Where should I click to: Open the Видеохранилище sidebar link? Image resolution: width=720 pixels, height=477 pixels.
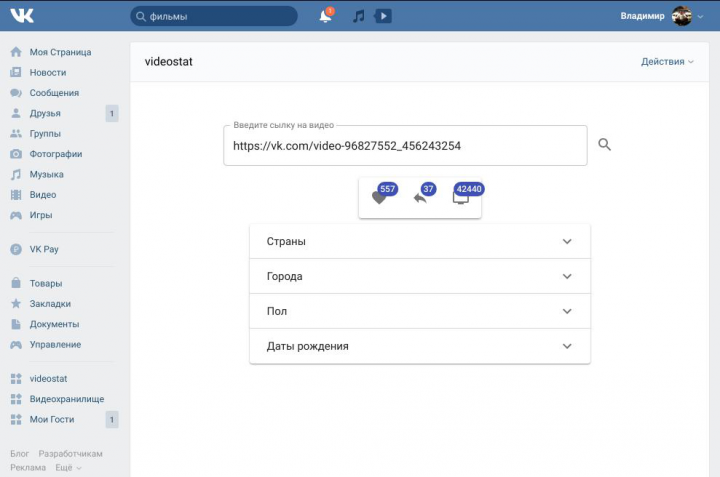[x=67, y=399]
